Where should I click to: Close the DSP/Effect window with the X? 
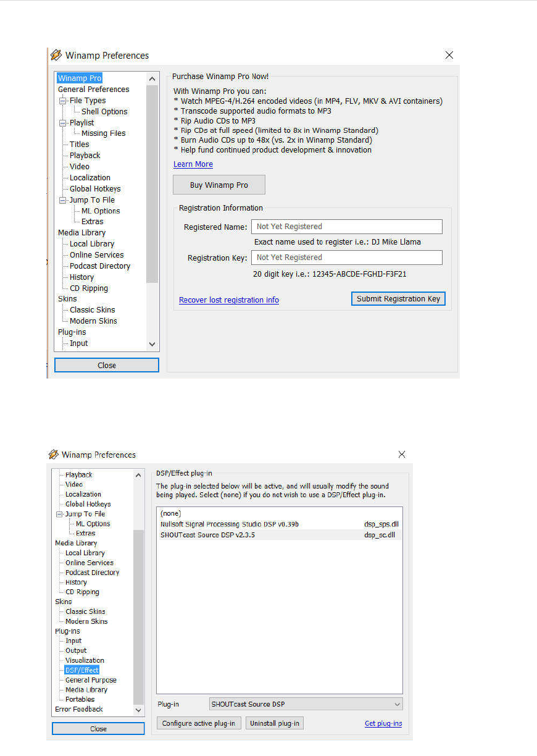pyautogui.click(x=402, y=455)
